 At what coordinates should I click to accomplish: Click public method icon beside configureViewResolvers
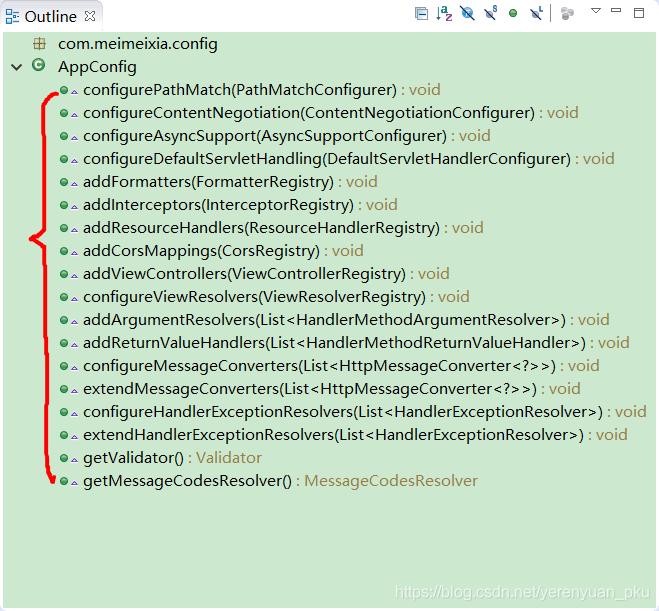pyautogui.click(x=64, y=297)
